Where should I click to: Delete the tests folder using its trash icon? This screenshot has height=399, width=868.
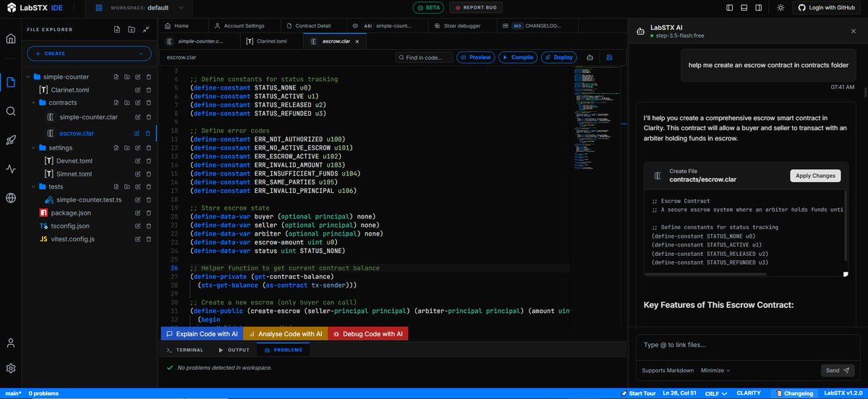coord(148,186)
